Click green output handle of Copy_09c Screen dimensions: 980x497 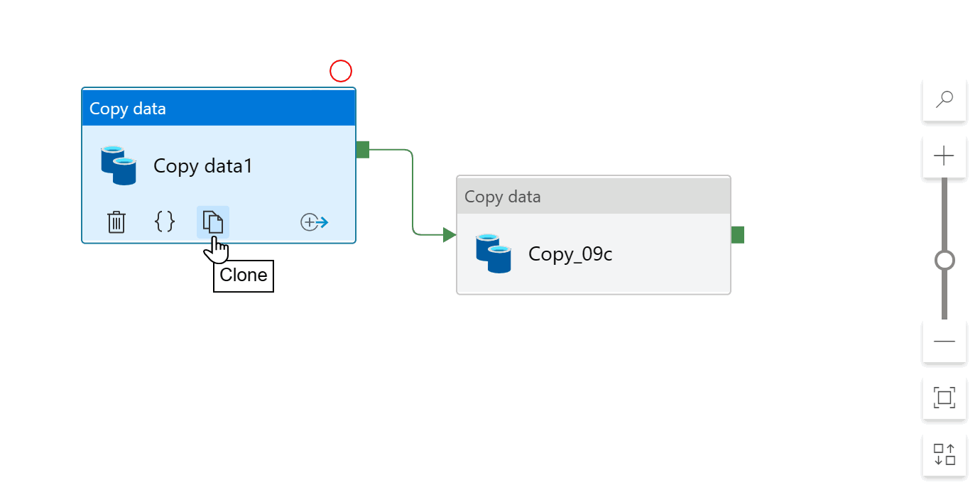738,235
